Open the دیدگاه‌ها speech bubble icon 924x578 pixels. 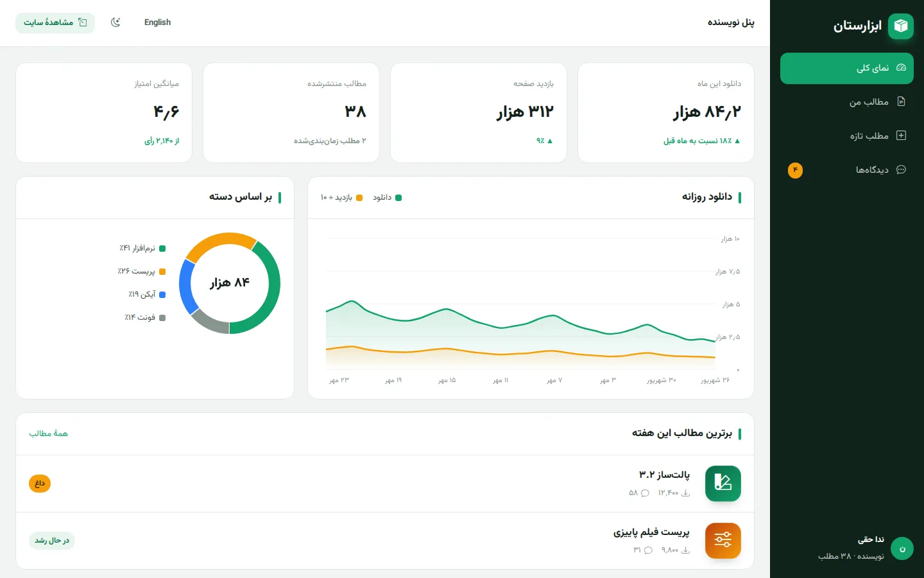pos(901,170)
